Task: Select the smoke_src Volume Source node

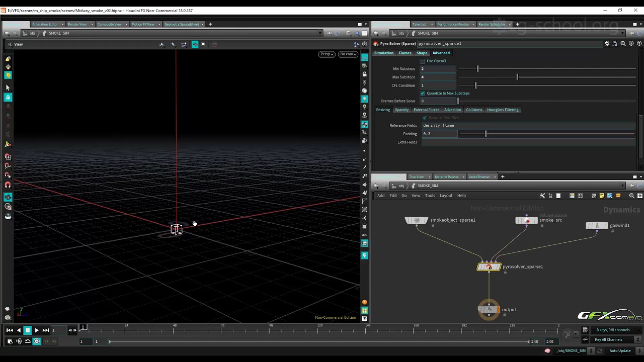Action: pyautogui.click(x=527, y=220)
